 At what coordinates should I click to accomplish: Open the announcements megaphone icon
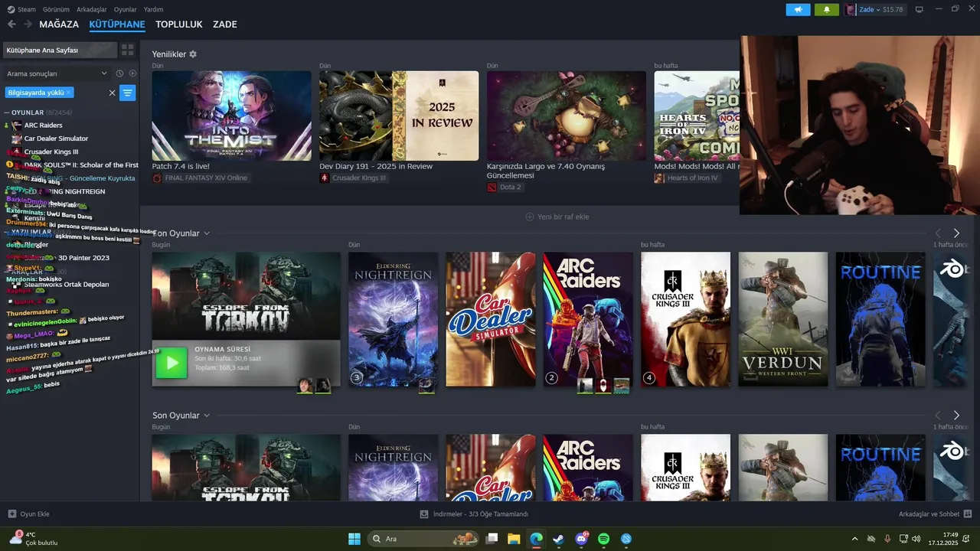click(798, 10)
